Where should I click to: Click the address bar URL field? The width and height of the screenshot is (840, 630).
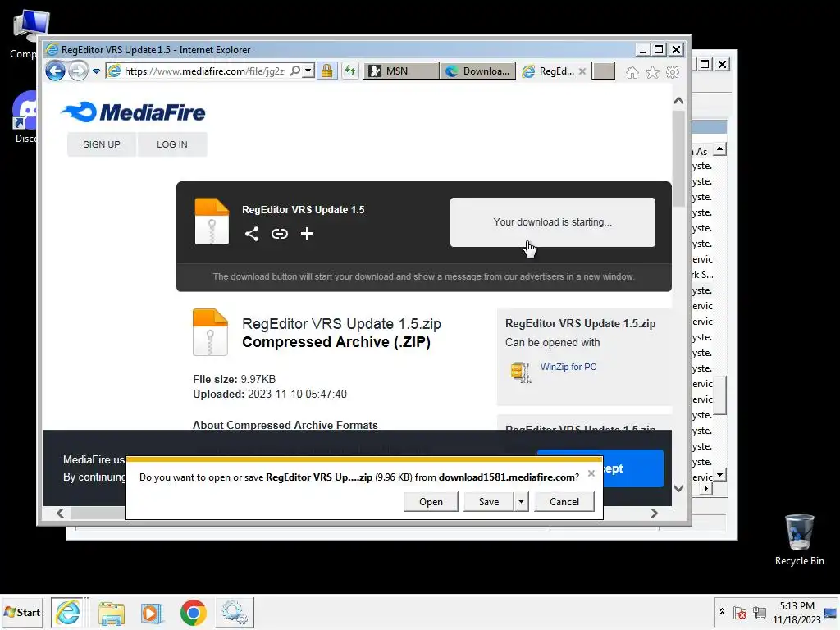[205, 71]
